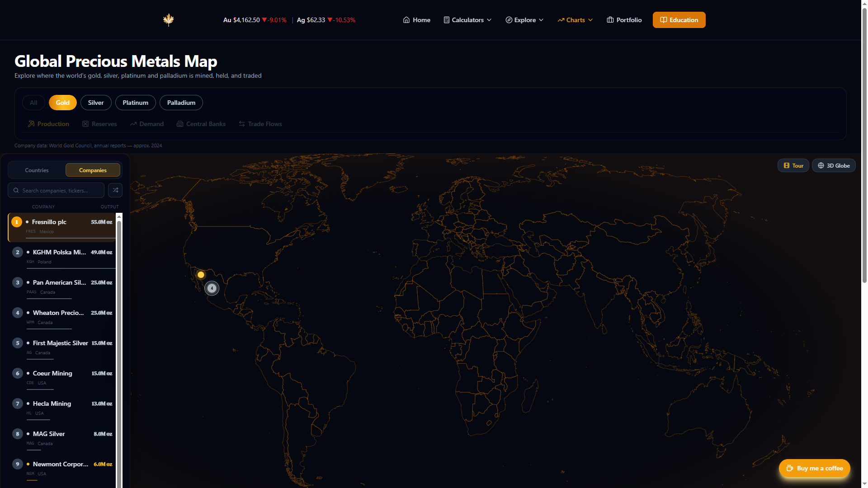Image resolution: width=868 pixels, height=488 pixels.
Task: Click the scrollbar up arrow in list
Action: click(119, 216)
